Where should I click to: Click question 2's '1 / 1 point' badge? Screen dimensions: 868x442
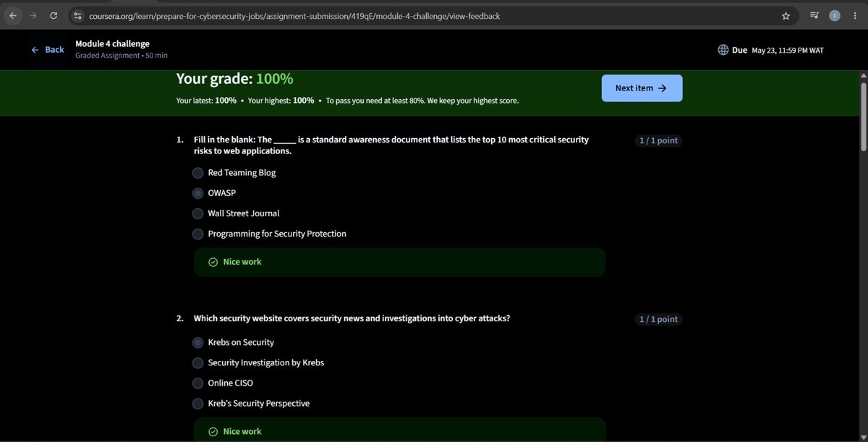pyautogui.click(x=658, y=319)
